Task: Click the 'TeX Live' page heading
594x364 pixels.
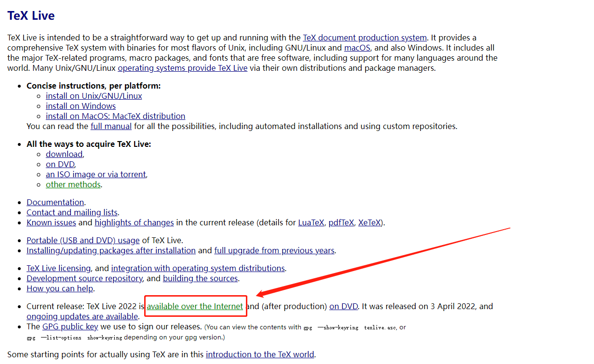Action: 31,15
